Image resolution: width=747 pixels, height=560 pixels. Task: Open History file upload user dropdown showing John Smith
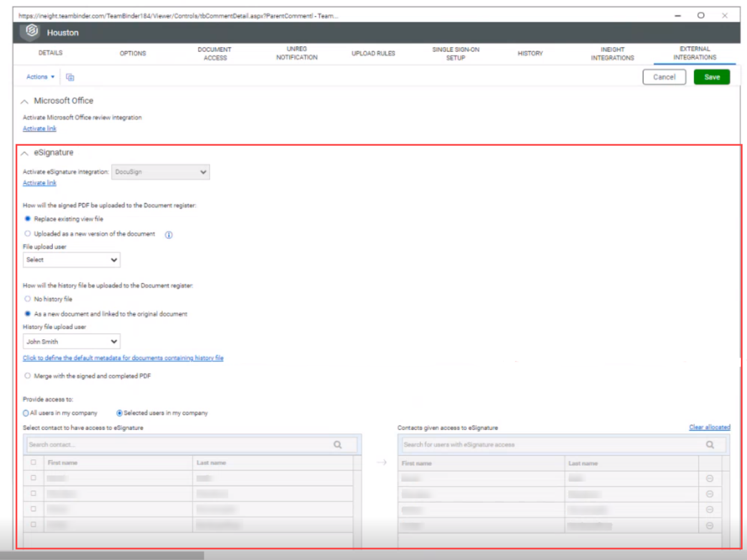(72, 342)
